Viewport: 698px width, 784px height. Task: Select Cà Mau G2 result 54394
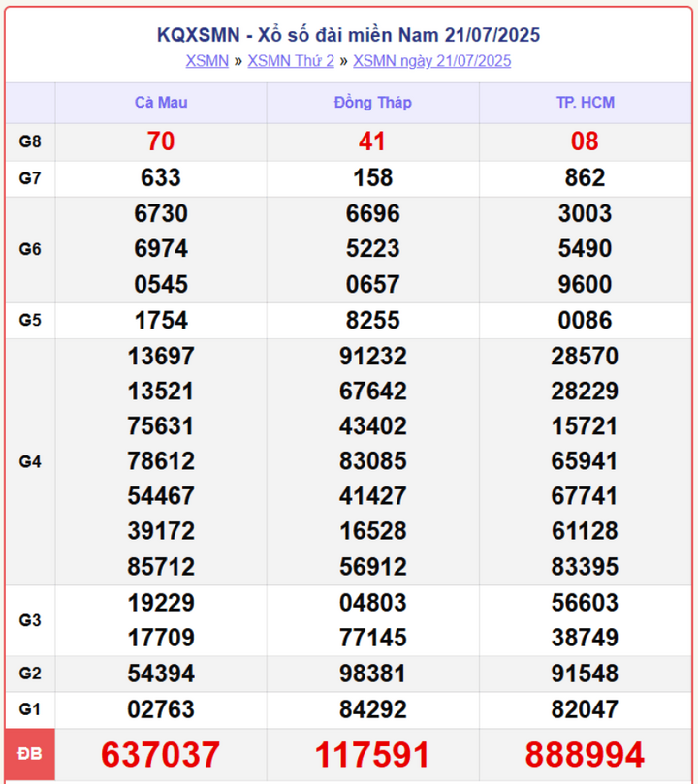point(161,674)
